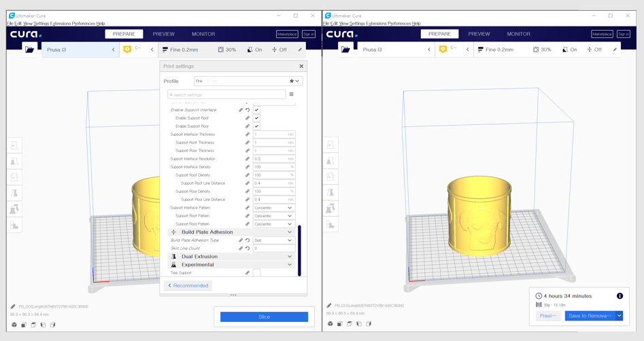This screenshot has width=644, height=341.
Task: Select the Rotate tool in right window toolbar
Action: pos(331,177)
